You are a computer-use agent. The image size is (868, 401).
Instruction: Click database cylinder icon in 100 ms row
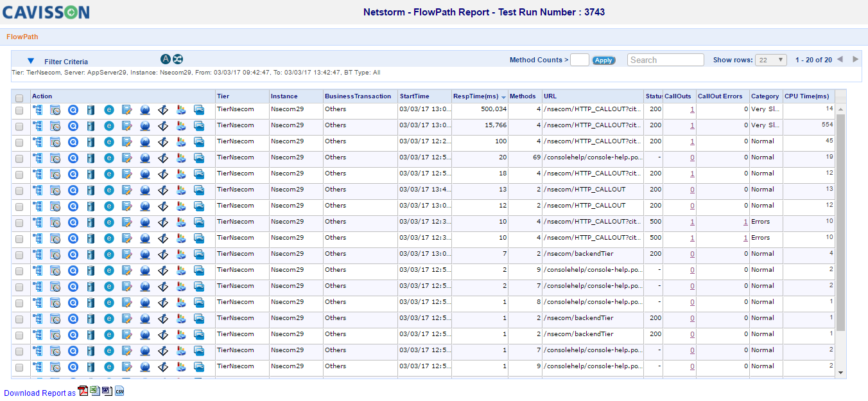click(91, 142)
